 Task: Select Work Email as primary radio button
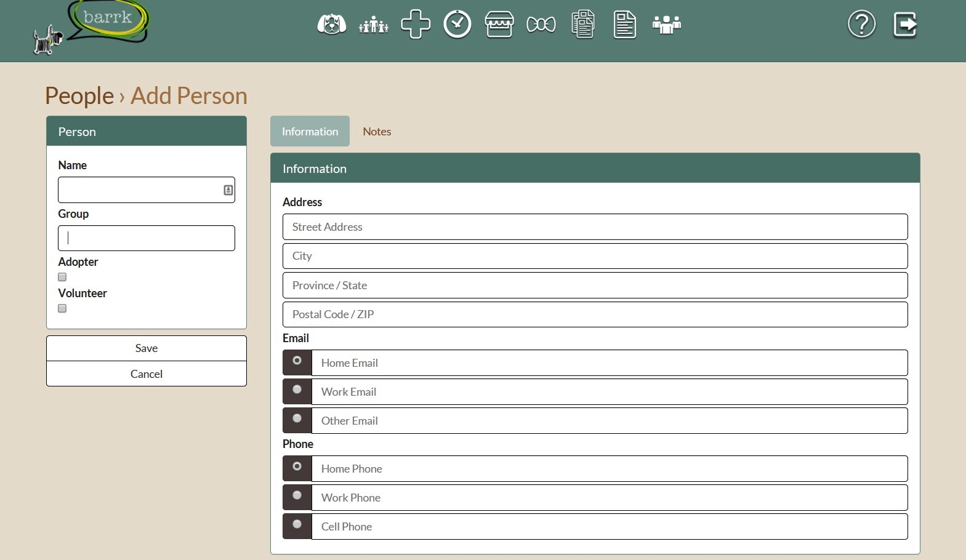click(x=297, y=390)
